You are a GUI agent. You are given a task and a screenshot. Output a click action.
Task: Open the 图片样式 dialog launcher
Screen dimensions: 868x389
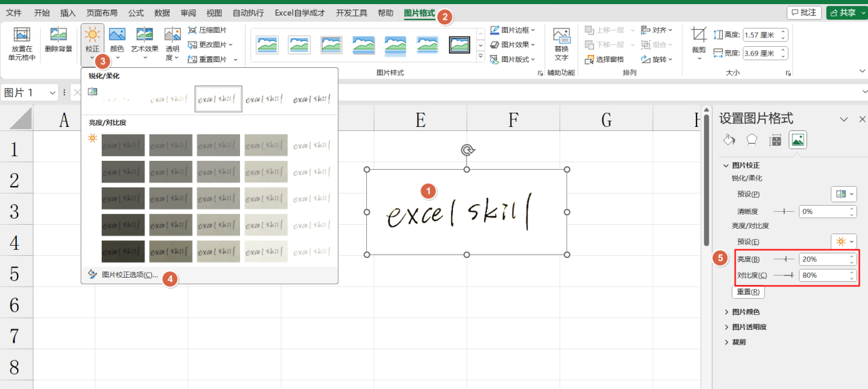coord(540,73)
